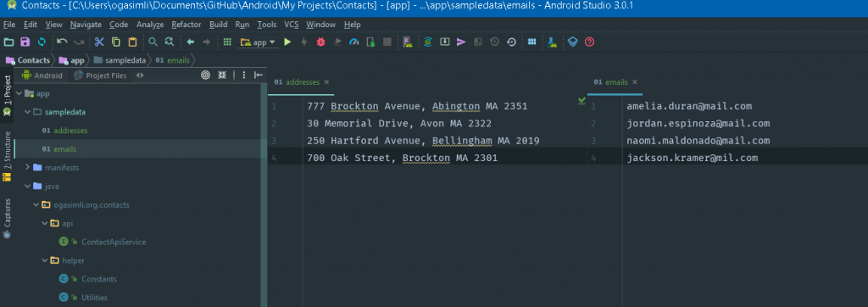The height and width of the screenshot is (307, 868).
Task: Click the Paste clipboard icon
Action: pos(132,42)
